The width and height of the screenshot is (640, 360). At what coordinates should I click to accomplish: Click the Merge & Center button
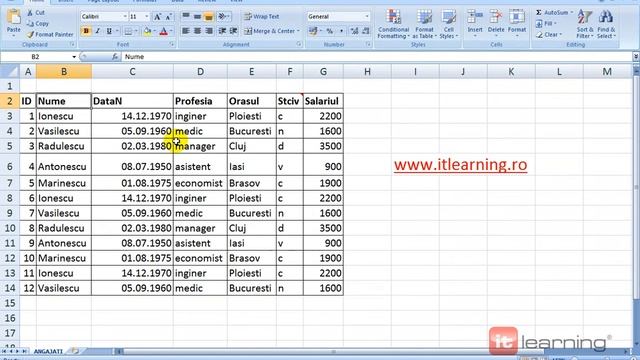[269, 31]
